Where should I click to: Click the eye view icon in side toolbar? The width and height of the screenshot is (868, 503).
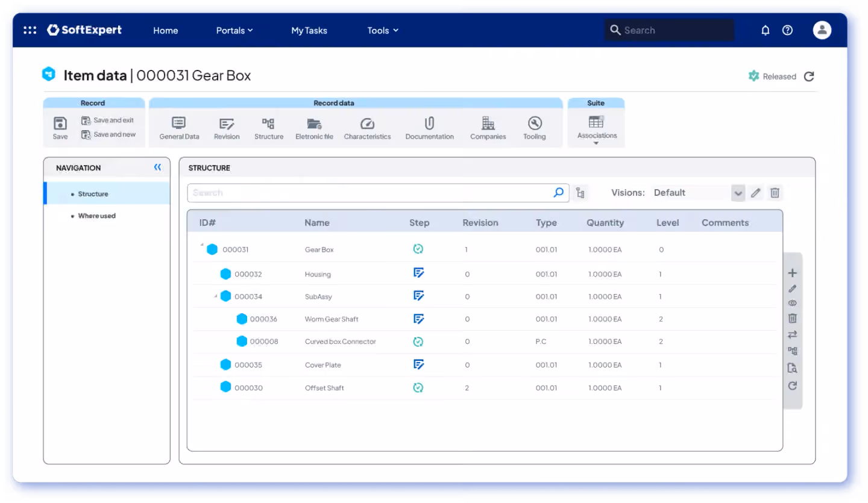coord(793,303)
